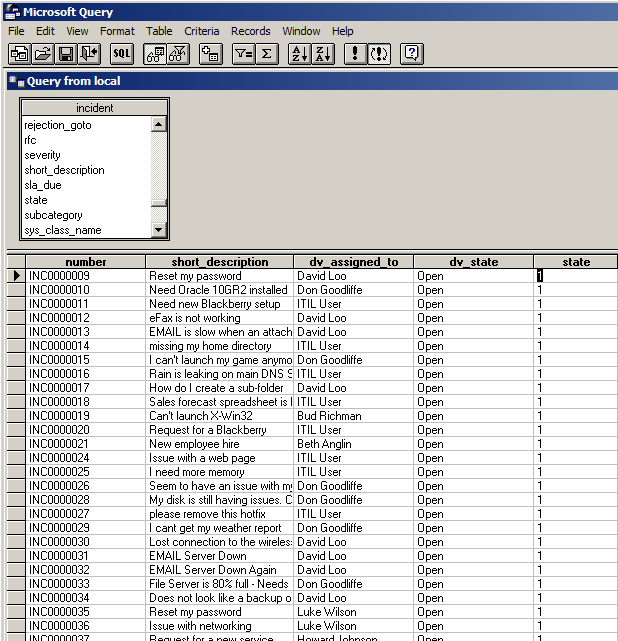Click the 'please remove this hotfix' cell
The image size is (618, 641).
(219, 514)
